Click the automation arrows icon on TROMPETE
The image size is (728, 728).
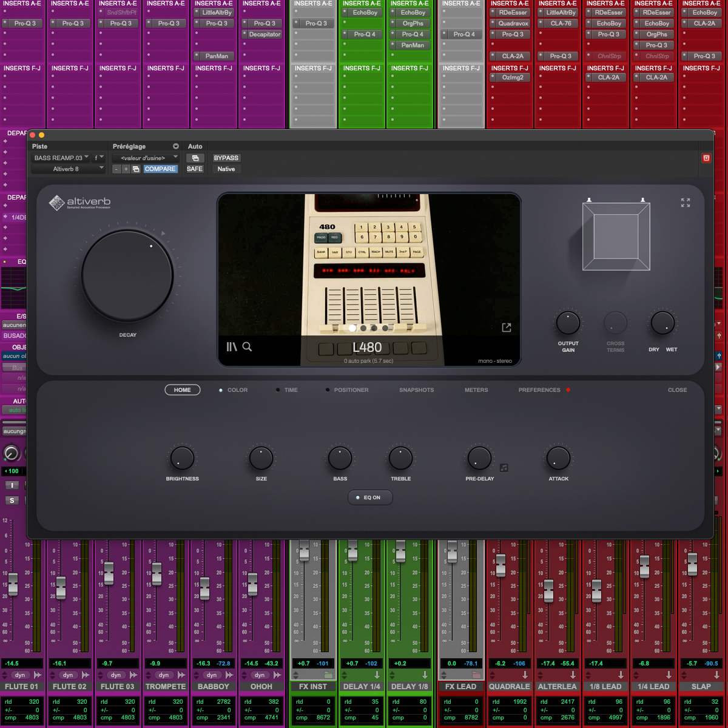(181, 675)
